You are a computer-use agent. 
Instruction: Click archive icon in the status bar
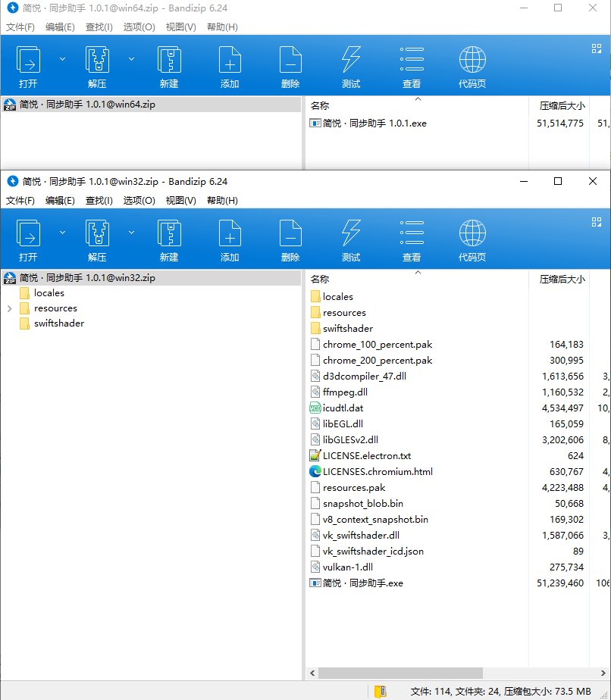[380, 691]
